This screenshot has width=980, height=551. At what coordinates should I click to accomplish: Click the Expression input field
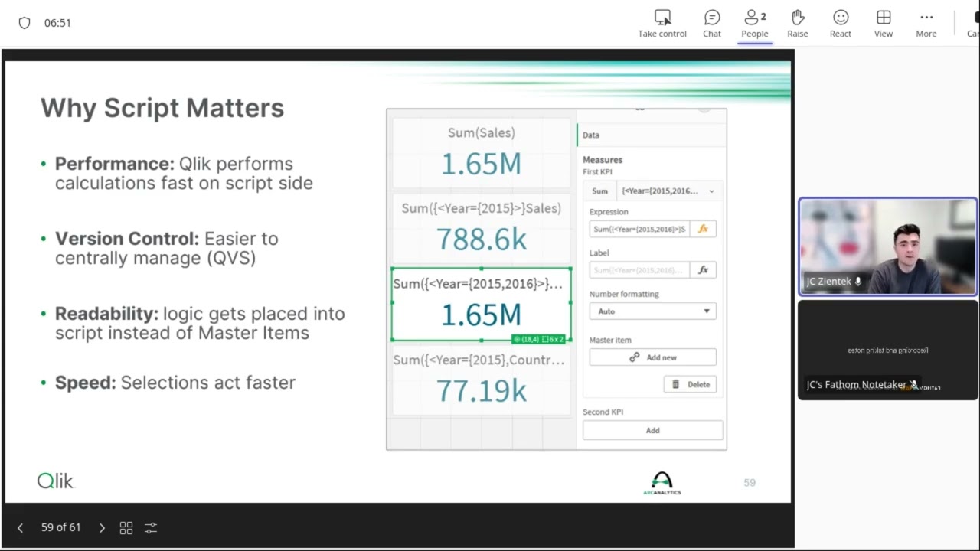pos(639,229)
